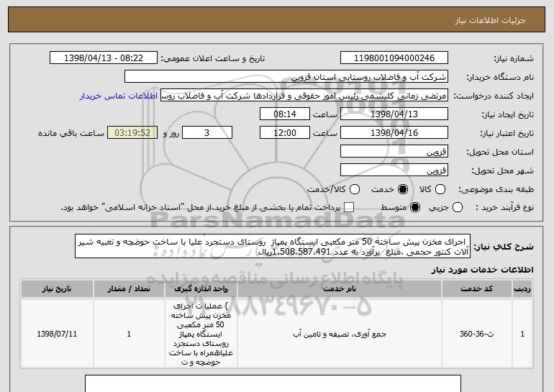Click the validity date field 1398/04/16
The height and width of the screenshot is (392, 554).
[x=394, y=133]
